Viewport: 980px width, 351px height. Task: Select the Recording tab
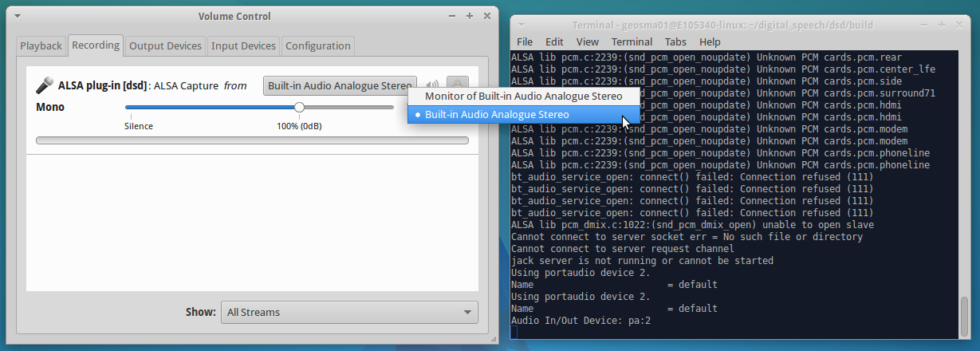click(x=96, y=45)
